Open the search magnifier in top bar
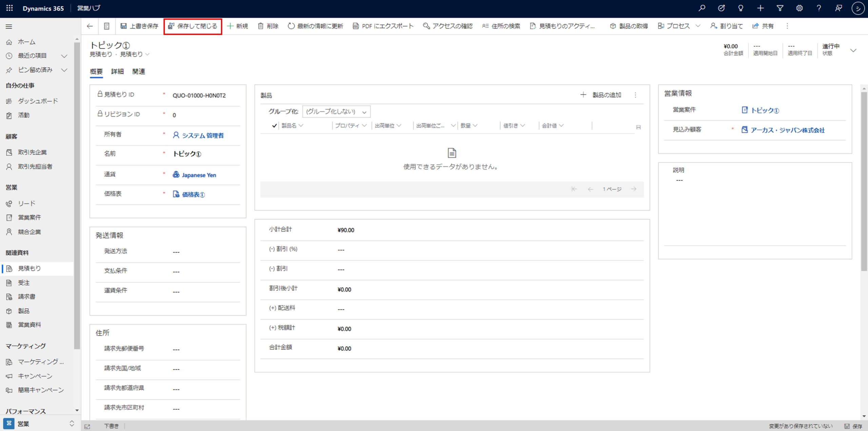 [x=702, y=8]
